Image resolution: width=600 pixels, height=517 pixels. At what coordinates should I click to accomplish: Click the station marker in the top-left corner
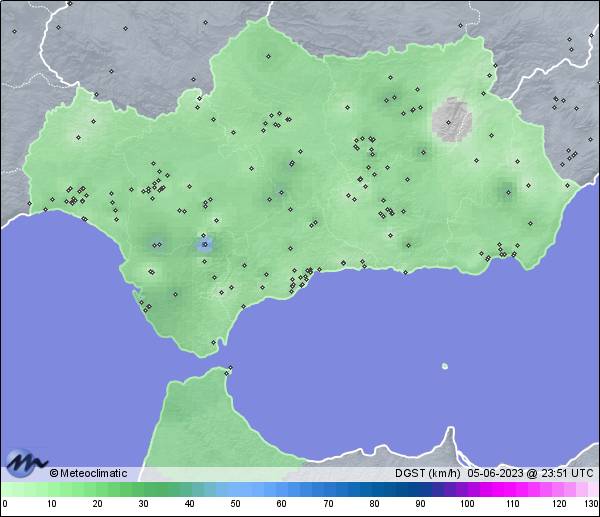click(x=15, y=31)
